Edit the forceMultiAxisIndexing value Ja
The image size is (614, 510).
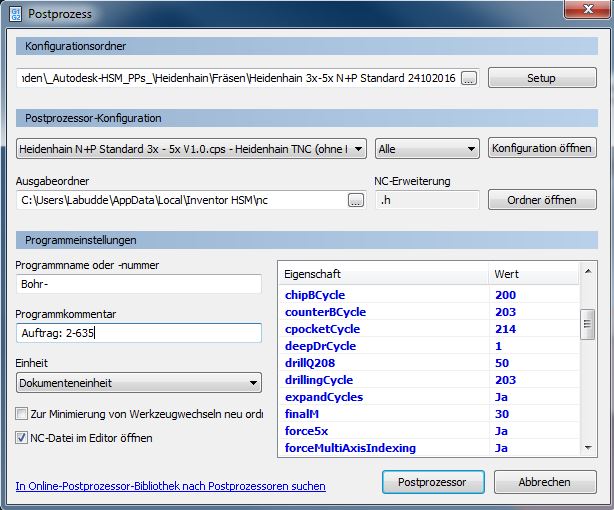[501, 448]
